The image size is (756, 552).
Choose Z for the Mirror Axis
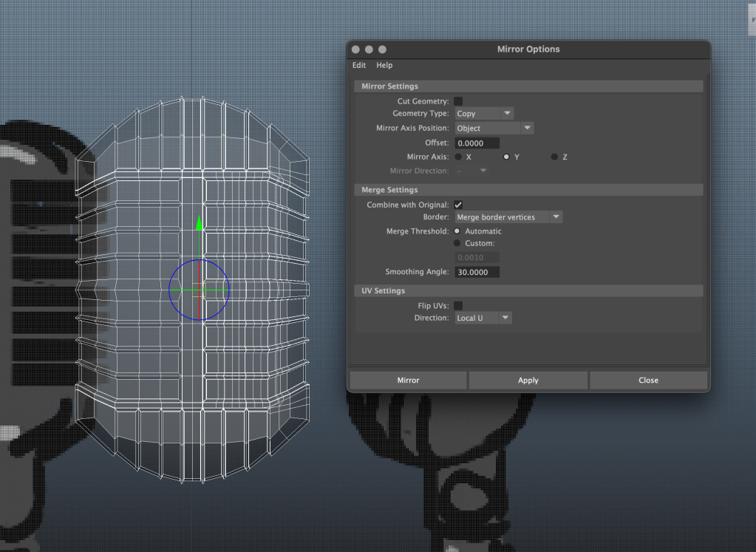point(554,157)
